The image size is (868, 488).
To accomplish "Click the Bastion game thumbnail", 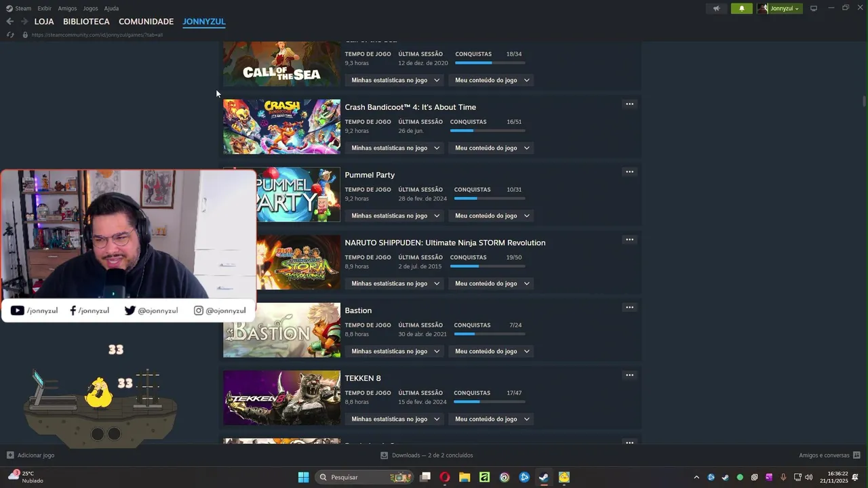I will pos(281,330).
